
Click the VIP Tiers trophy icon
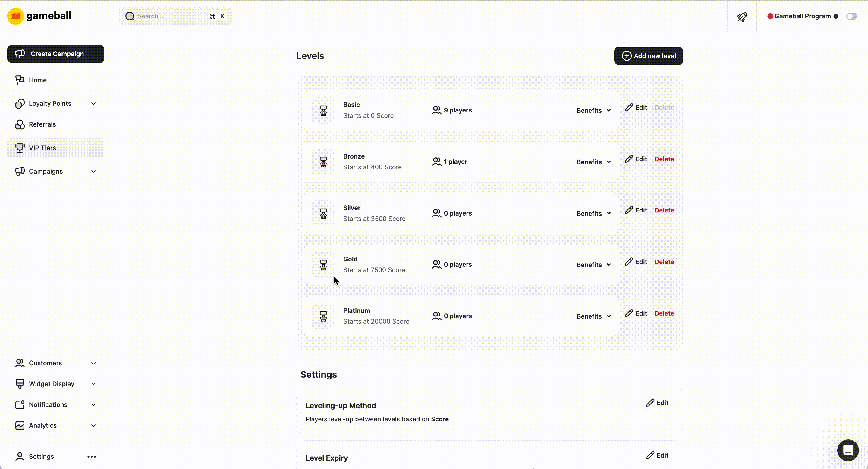pyautogui.click(x=20, y=148)
